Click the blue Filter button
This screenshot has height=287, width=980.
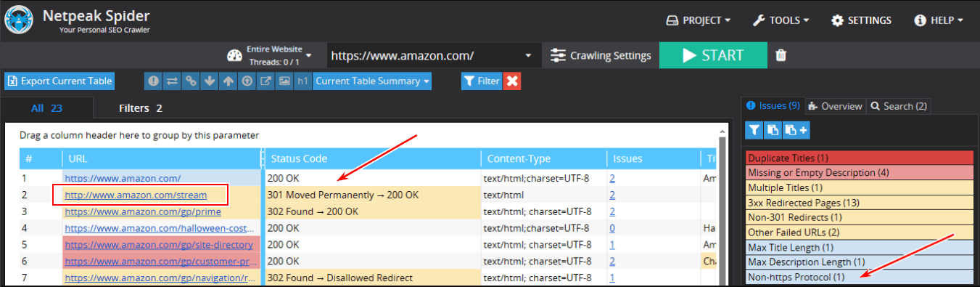(482, 81)
